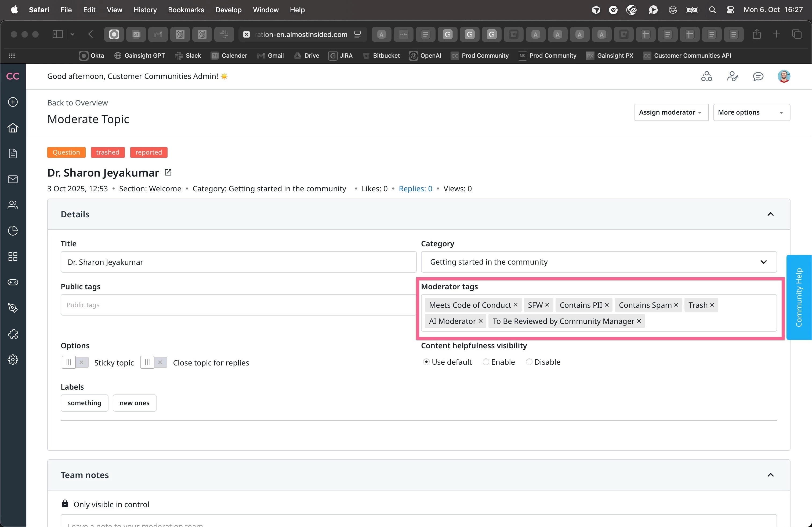
Task: Click the Back to Overview link
Action: 77,103
